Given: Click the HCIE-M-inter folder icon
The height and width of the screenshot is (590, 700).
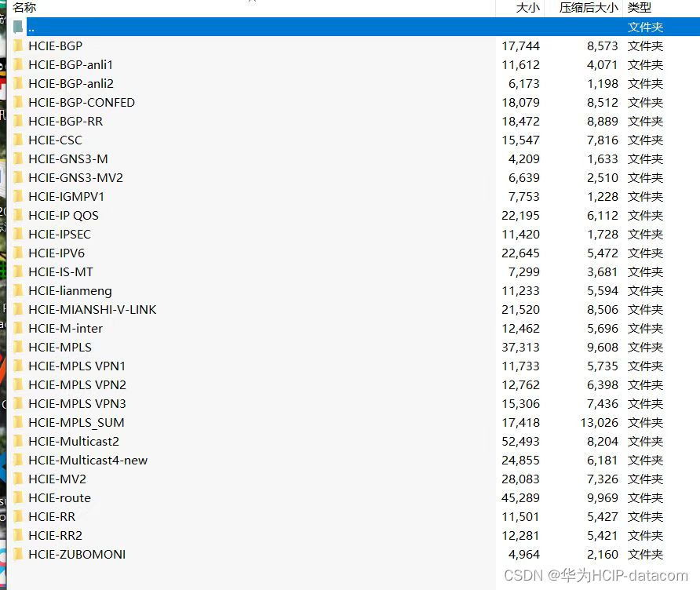Looking at the screenshot, I should tap(18, 329).
